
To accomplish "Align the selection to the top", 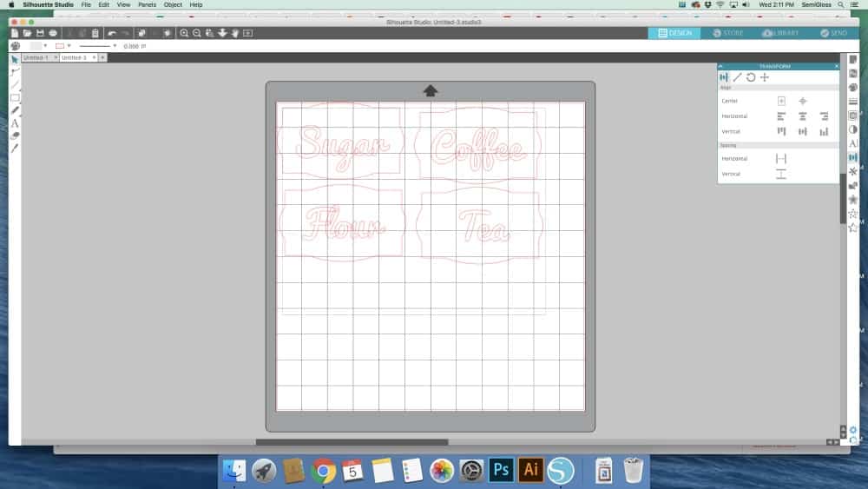I will tap(781, 131).
